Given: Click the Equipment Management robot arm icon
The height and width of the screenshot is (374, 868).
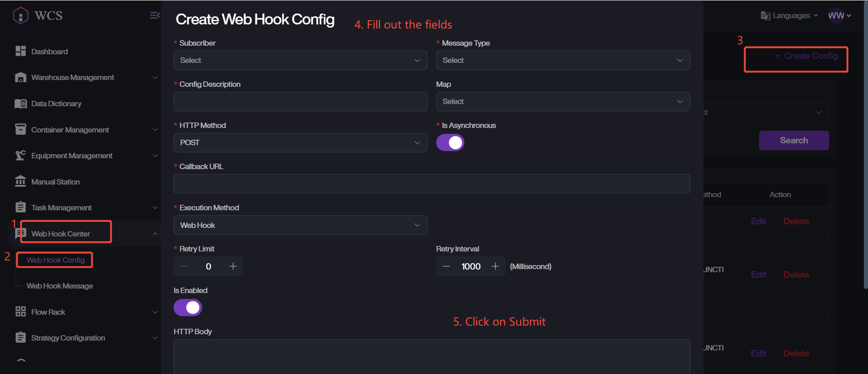Looking at the screenshot, I should (x=20, y=156).
